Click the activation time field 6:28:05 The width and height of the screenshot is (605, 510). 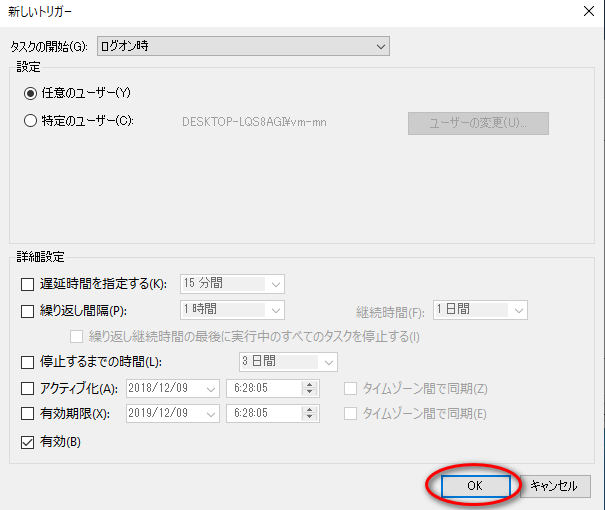[263, 388]
